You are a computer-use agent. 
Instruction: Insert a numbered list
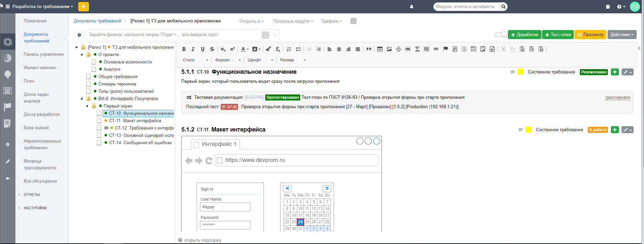coord(289,49)
